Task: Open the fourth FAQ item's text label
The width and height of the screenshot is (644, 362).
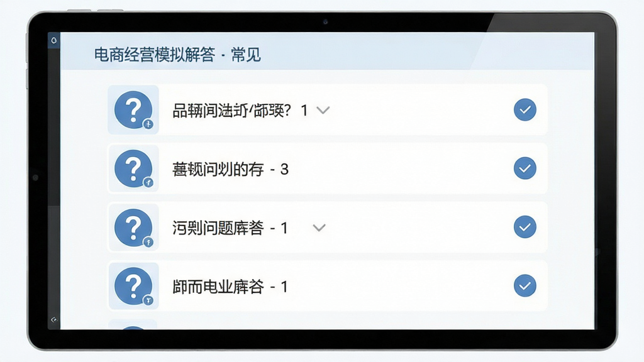Action: click(x=230, y=287)
